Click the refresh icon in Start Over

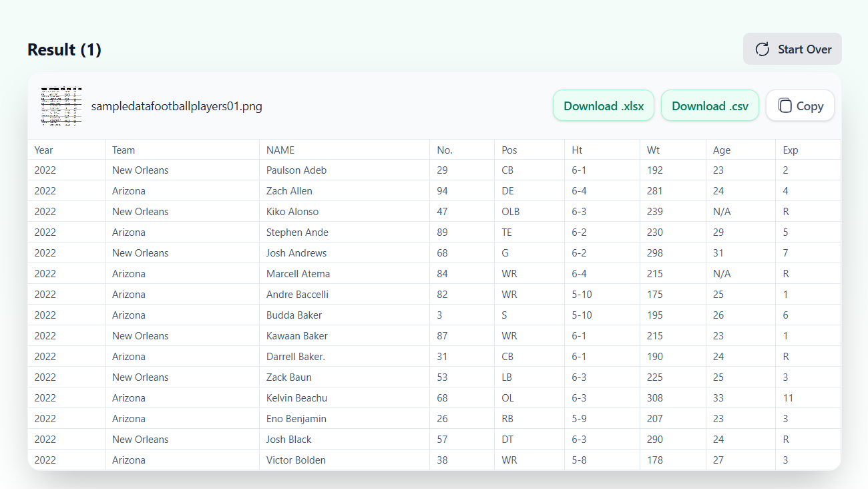(763, 49)
